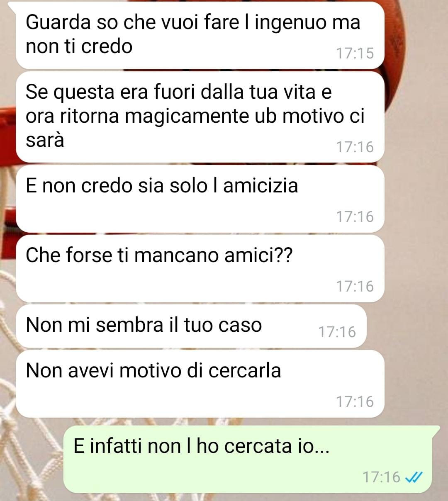Tap the 17:15 timestamp on first message
Viewport: 448px width, 501px height.
[355, 53]
